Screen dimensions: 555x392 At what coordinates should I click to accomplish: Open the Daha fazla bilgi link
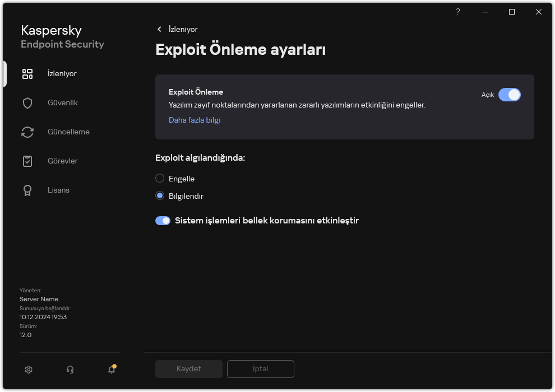pyautogui.click(x=195, y=120)
